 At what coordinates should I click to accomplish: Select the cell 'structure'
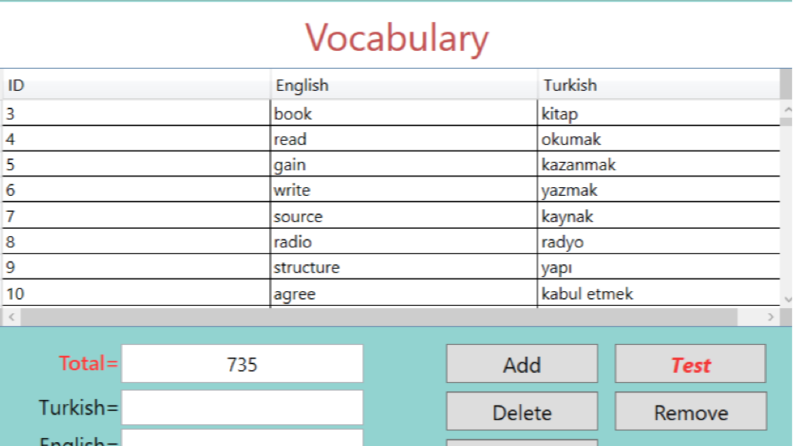pyautogui.click(x=404, y=266)
